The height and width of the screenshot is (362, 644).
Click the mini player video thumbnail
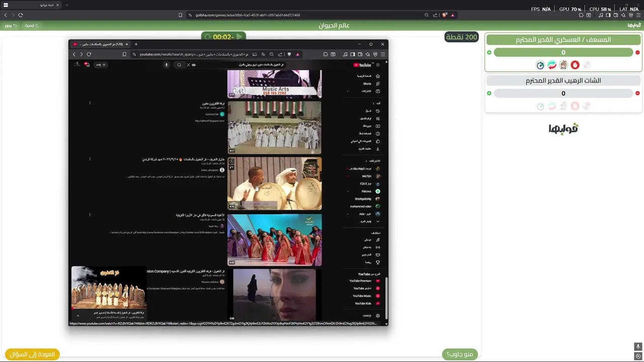click(x=109, y=288)
